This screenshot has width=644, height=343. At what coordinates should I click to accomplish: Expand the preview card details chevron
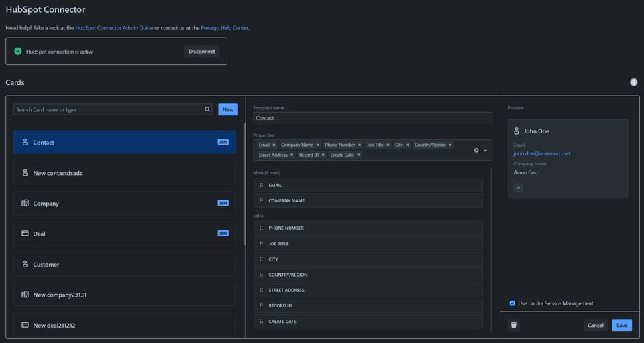[x=518, y=188]
